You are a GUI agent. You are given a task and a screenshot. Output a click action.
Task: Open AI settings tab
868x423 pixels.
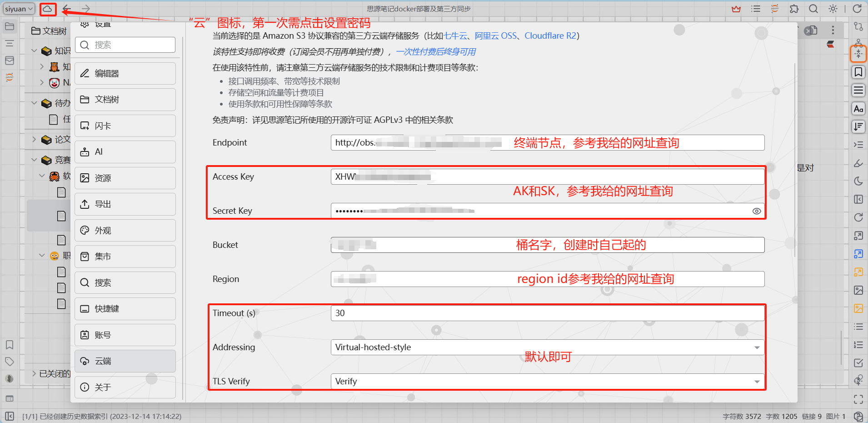point(125,152)
